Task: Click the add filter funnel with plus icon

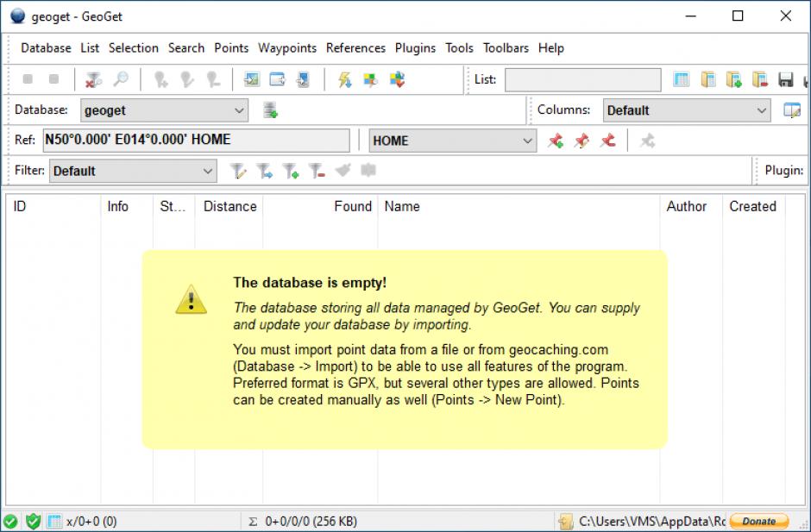Action: point(291,171)
